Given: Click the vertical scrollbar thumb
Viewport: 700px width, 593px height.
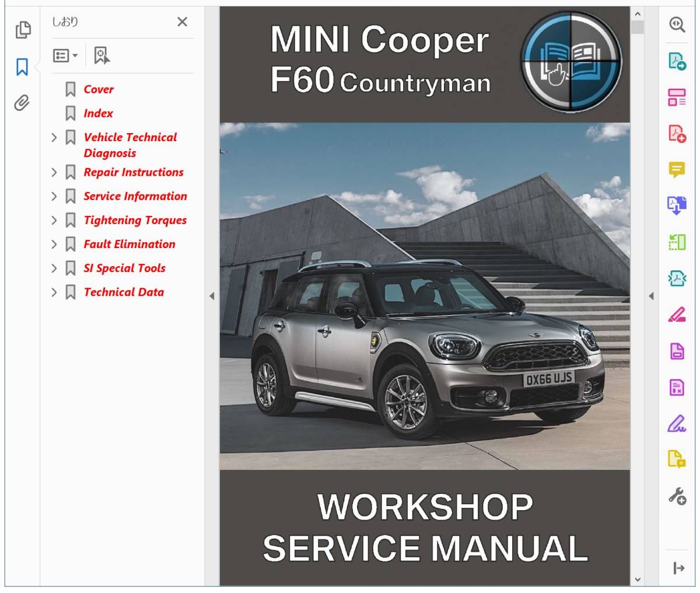Looking at the screenshot, I should point(637,27).
